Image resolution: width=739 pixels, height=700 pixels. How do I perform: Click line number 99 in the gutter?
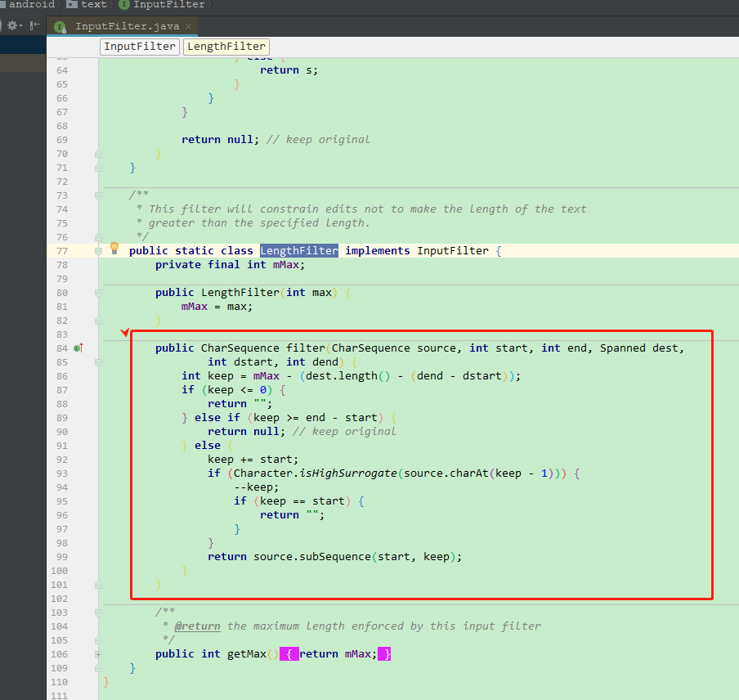tap(62, 557)
